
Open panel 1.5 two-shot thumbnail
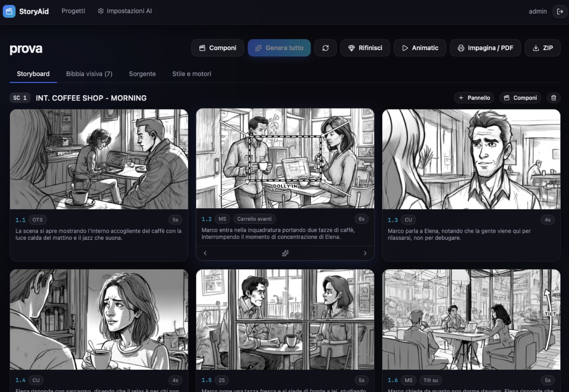285,319
